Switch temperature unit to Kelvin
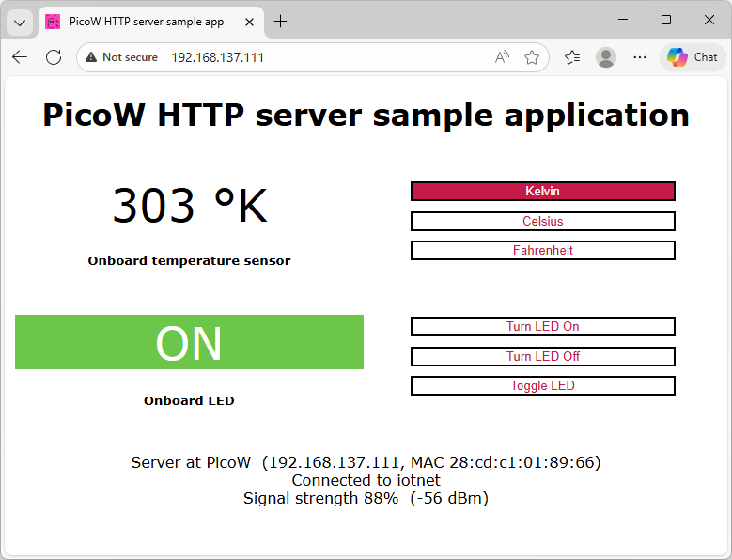The image size is (732, 560). point(542,192)
